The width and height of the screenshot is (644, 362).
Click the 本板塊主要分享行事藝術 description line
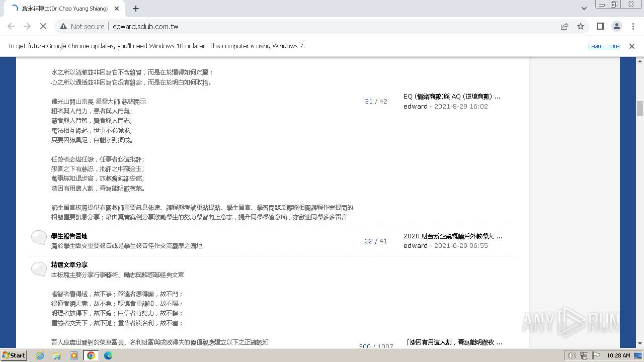118,275
